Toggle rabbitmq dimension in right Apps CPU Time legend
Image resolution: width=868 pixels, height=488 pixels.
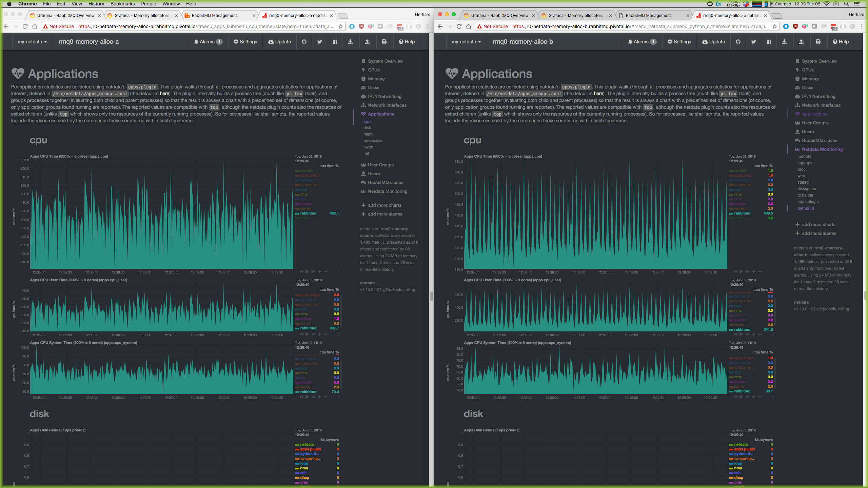tap(742, 213)
